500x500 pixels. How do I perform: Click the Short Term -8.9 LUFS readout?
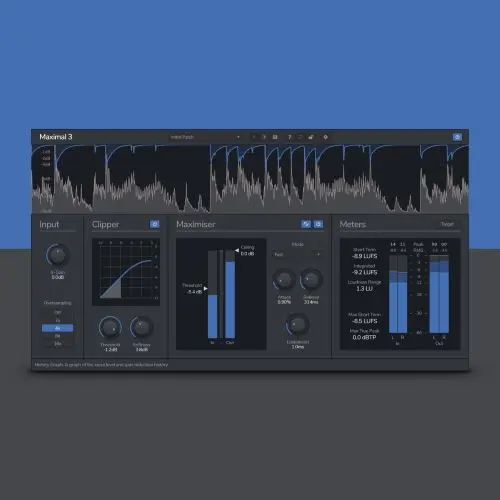[x=365, y=253]
